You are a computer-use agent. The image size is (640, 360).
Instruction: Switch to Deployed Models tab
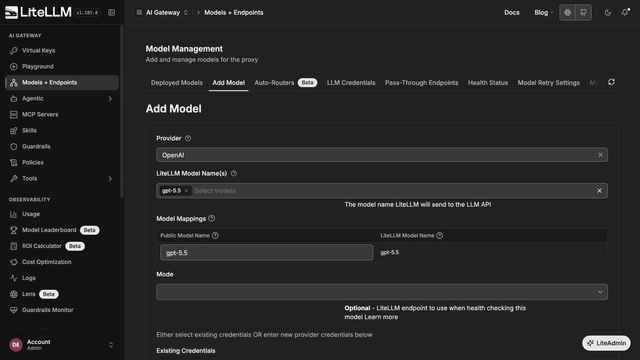[x=177, y=82]
